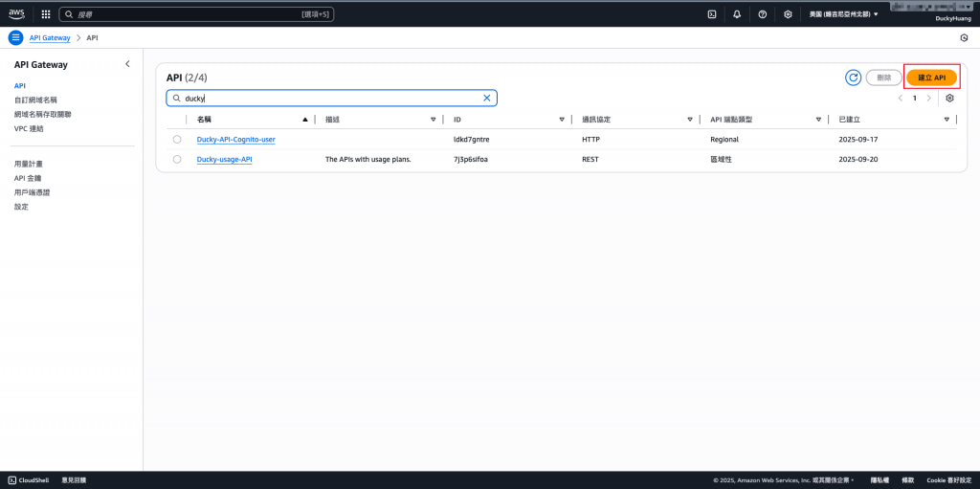Click ID cell ldkd7gntre
The image size is (980, 489).
[x=472, y=140]
